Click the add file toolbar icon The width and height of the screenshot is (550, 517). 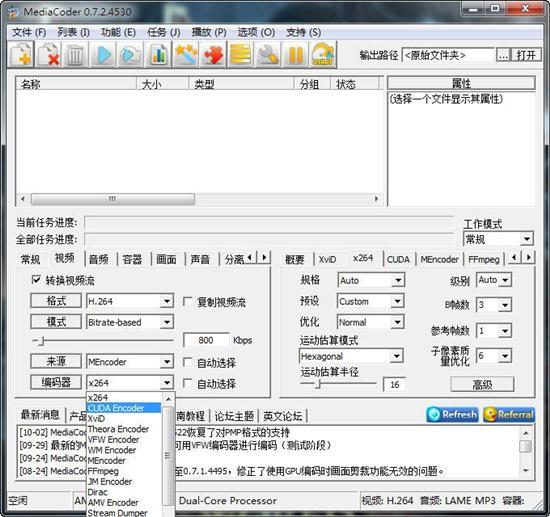click(21, 54)
